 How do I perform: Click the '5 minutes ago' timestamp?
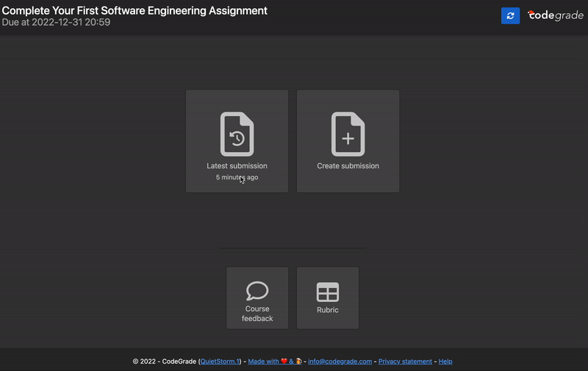coord(237,177)
